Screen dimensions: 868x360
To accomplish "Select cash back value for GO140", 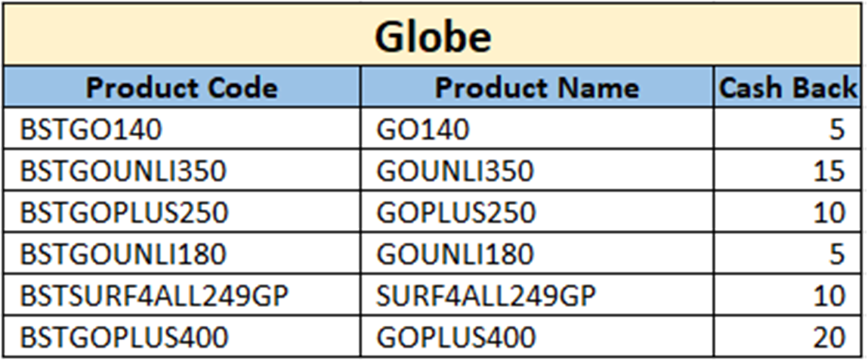I will (x=836, y=130).
